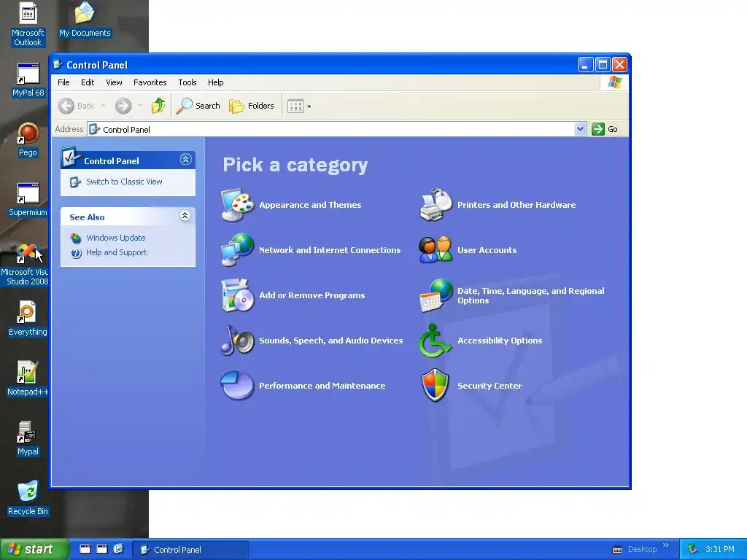Image resolution: width=747 pixels, height=560 pixels.
Task: Select the Everything desktop shortcut
Action: coord(28,319)
